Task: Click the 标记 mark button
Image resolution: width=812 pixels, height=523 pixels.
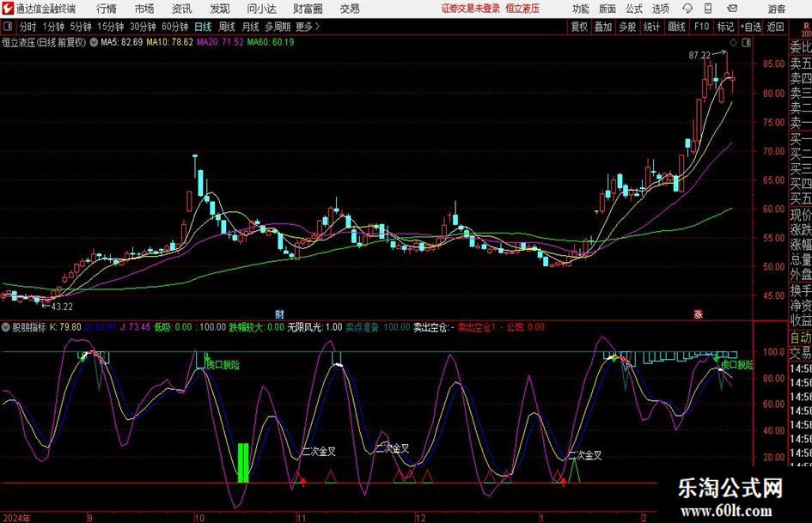Action: pos(725,27)
